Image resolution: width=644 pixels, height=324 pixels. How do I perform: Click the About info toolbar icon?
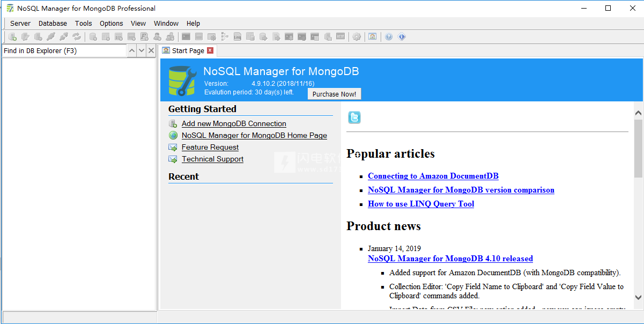(402, 36)
